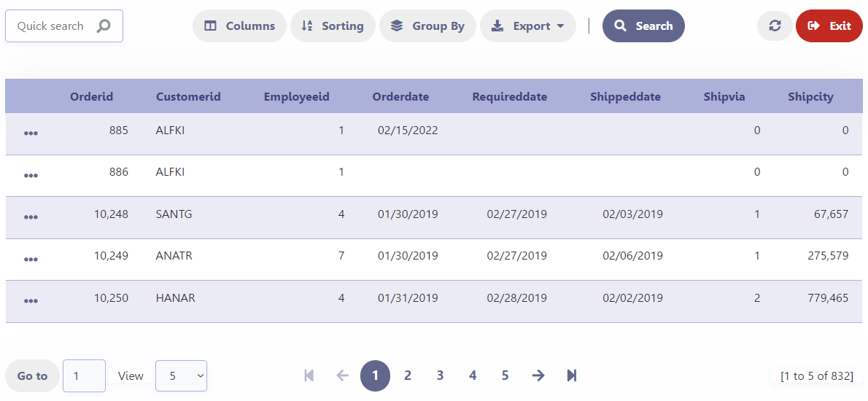The height and width of the screenshot is (401, 868).
Task: Click the Search button
Action: pyautogui.click(x=643, y=26)
